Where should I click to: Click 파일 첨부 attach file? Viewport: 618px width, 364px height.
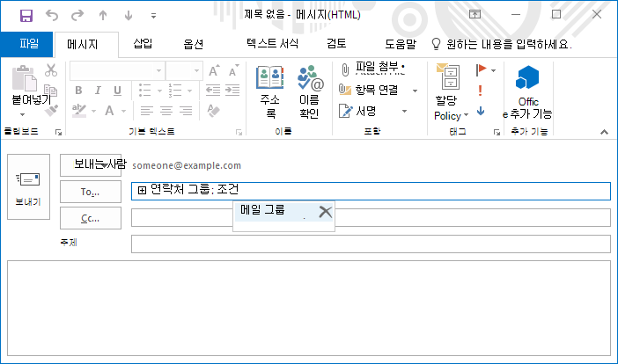[x=372, y=69]
